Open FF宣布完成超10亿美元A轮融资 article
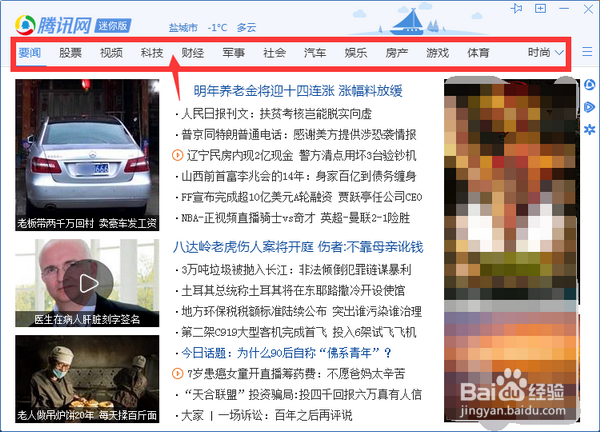 (x=302, y=197)
